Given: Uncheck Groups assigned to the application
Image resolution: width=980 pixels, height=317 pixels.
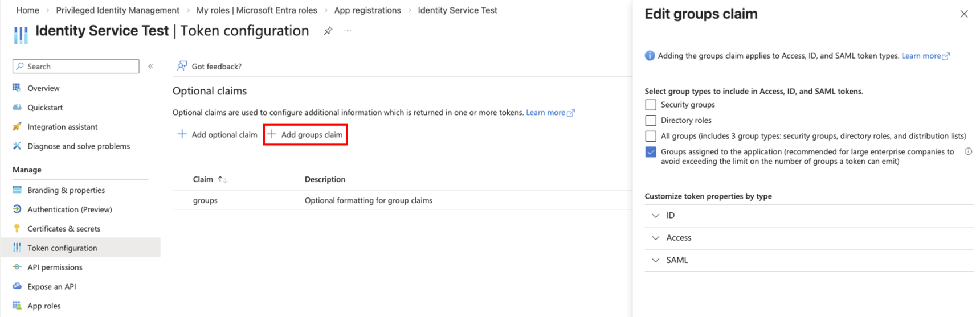Looking at the screenshot, I should (651, 152).
